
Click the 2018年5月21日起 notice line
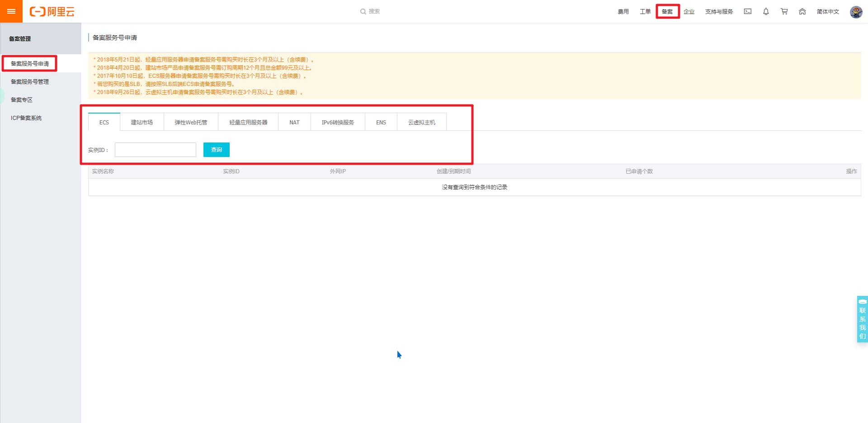click(x=203, y=59)
